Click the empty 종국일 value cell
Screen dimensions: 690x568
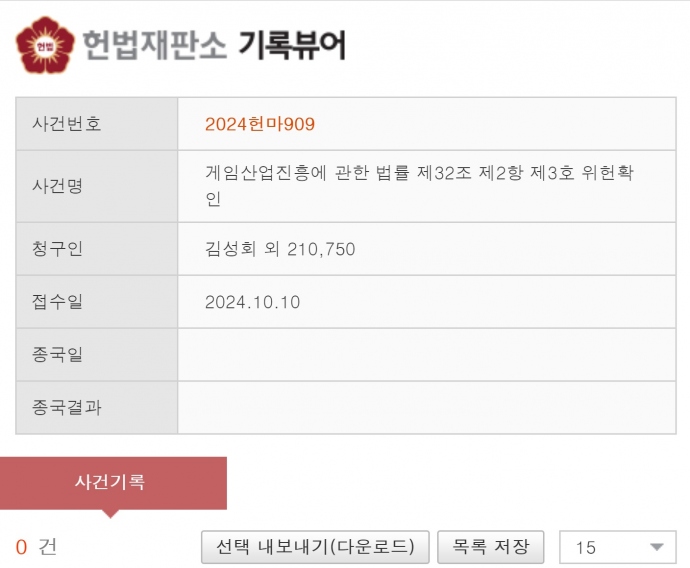pyautogui.click(x=426, y=355)
